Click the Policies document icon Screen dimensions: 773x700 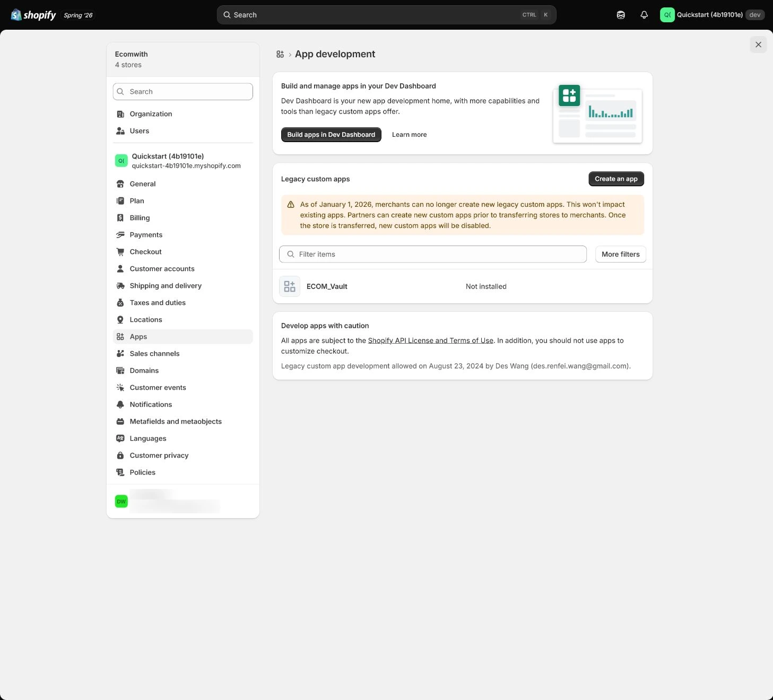click(120, 472)
